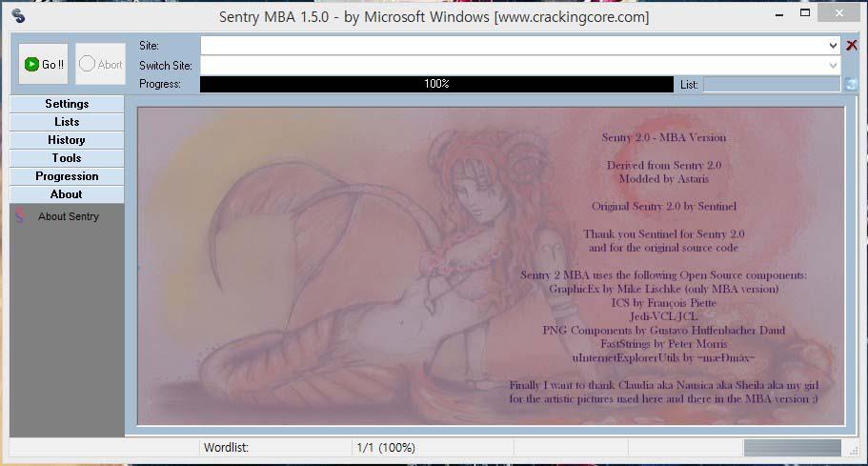This screenshot has height=466, width=868.
Task: Open the Site dropdown arrow
Action: click(833, 46)
